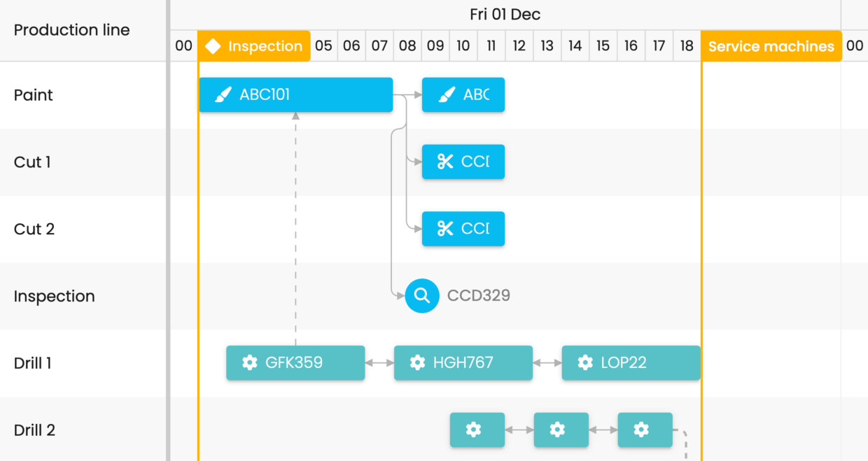Screen dimensions: 868x461
Task: Select the Drill 1 resource row
Action: 33,363
